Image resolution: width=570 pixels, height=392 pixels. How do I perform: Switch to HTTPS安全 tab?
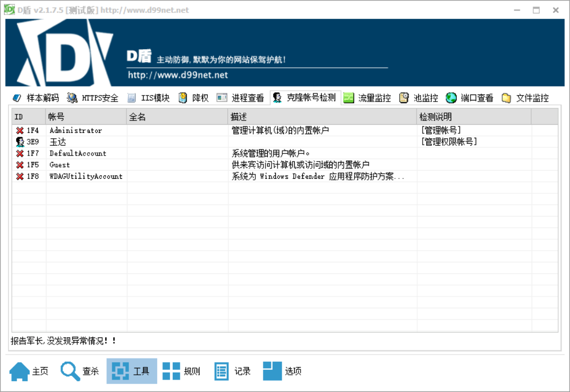tap(93, 98)
